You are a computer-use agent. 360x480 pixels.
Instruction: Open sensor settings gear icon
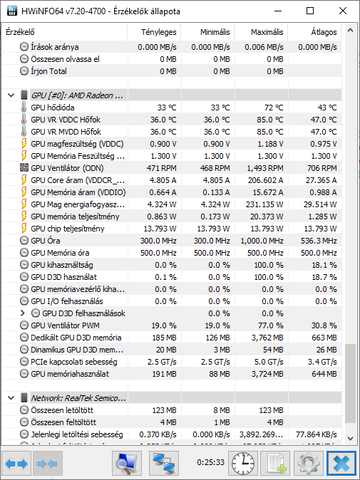click(x=308, y=463)
